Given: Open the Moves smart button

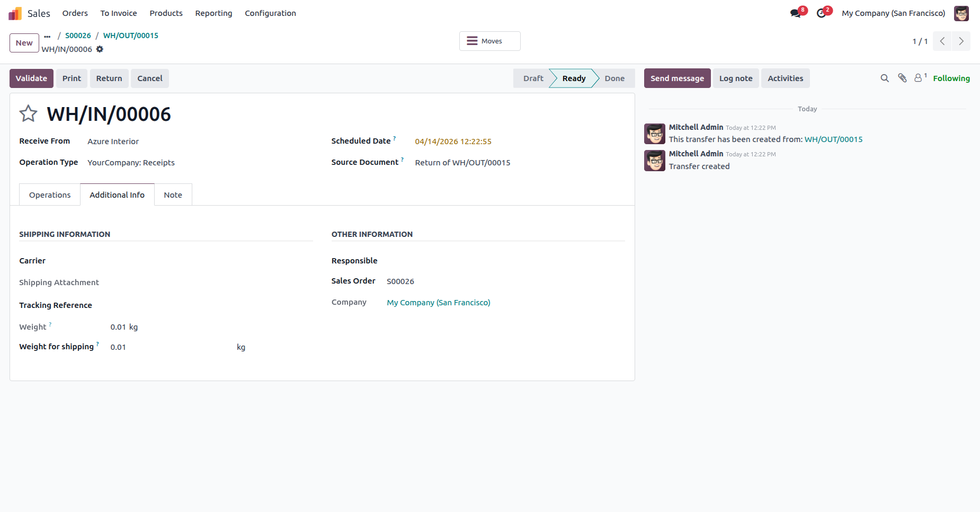Looking at the screenshot, I should point(489,41).
